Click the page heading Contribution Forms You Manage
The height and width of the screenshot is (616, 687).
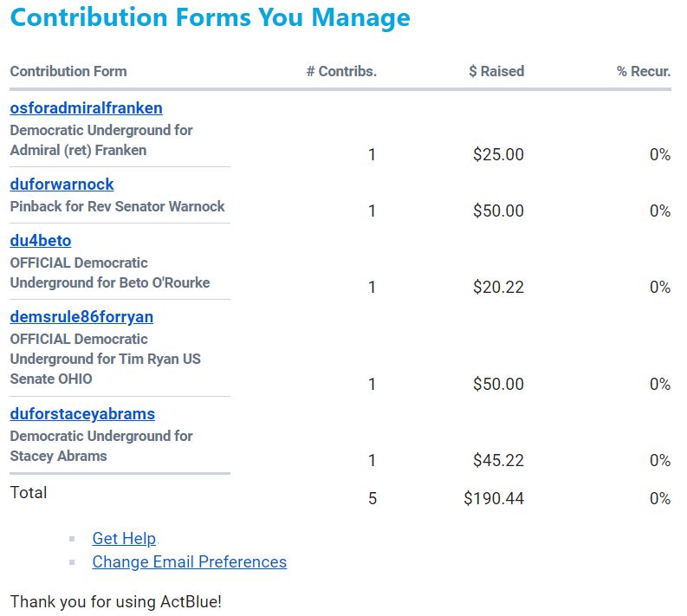[x=210, y=17]
